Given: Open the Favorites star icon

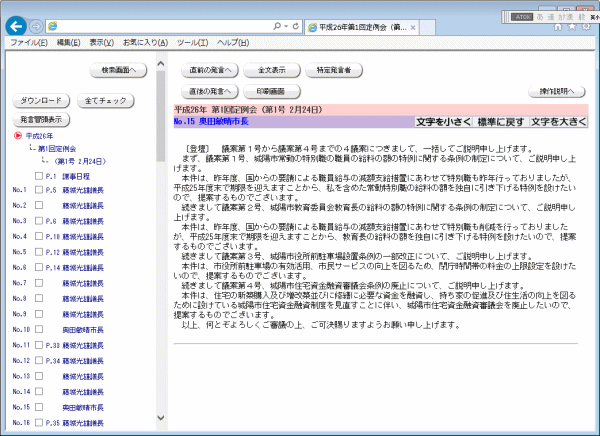Looking at the screenshot, I should coord(572,26).
